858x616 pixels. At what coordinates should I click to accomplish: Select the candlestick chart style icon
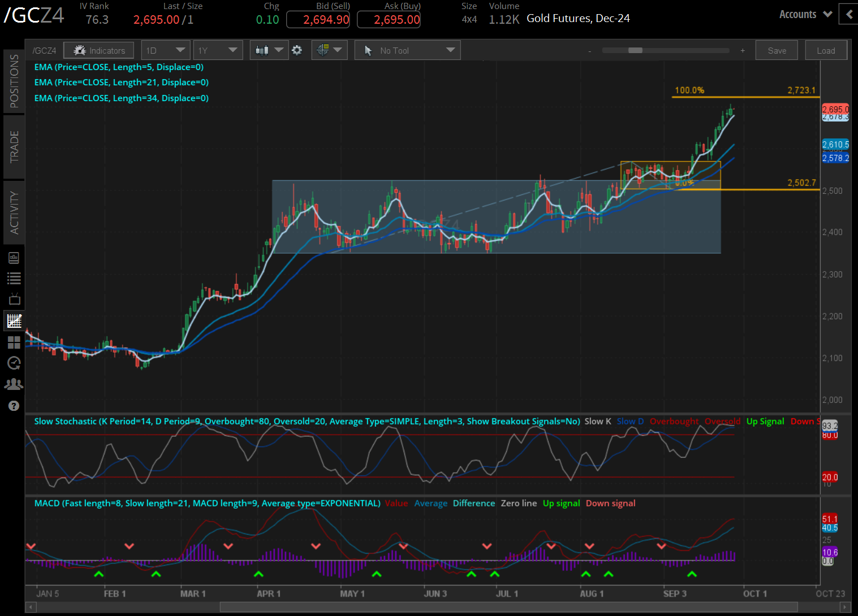tap(264, 50)
